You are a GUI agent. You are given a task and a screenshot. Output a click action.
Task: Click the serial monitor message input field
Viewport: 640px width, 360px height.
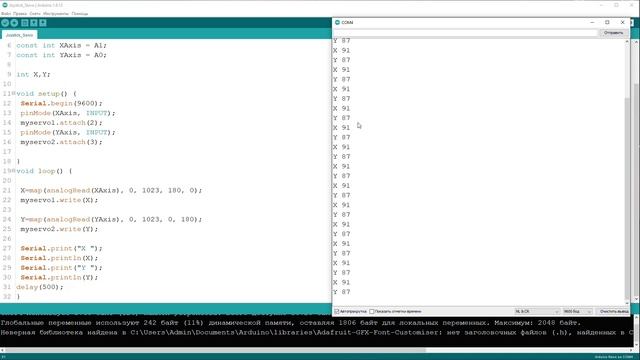click(x=465, y=33)
